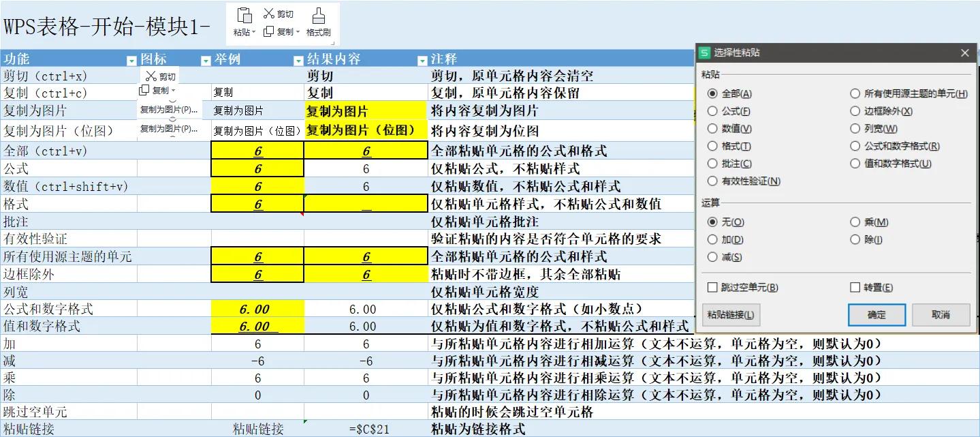Select the 全部(A) paste radio button
The height and width of the screenshot is (437, 980).
click(x=712, y=93)
